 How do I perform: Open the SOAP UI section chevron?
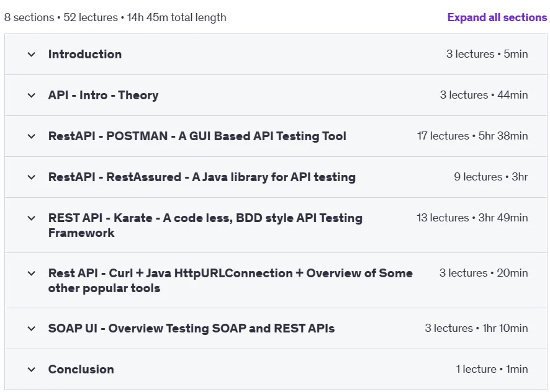[31, 329]
